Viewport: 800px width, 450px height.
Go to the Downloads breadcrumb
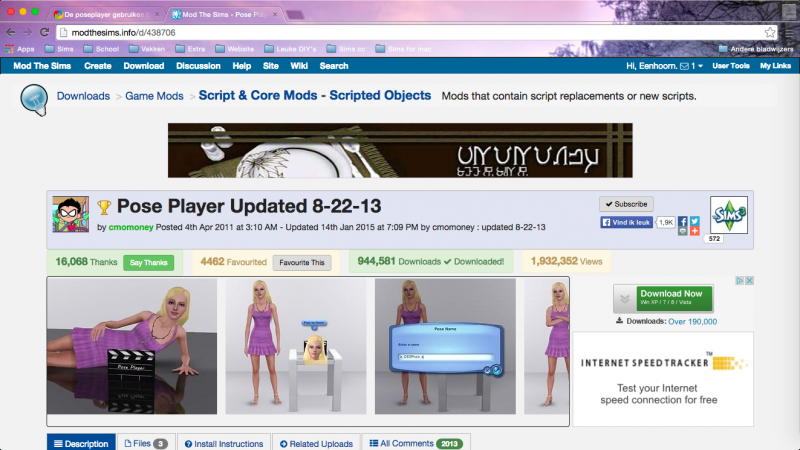pyautogui.click(x=83, y=96)
